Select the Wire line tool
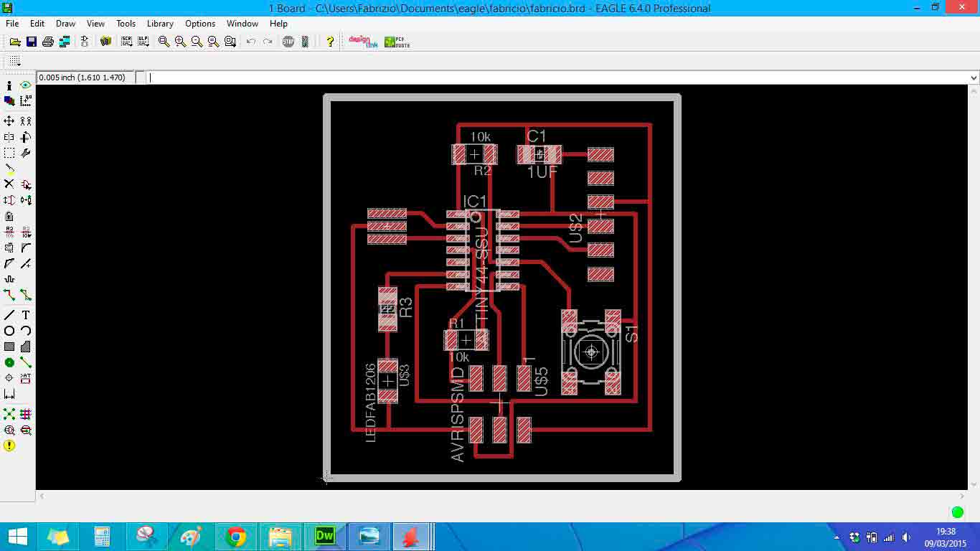This screenshot has height=551, width=980. [9, 315]
